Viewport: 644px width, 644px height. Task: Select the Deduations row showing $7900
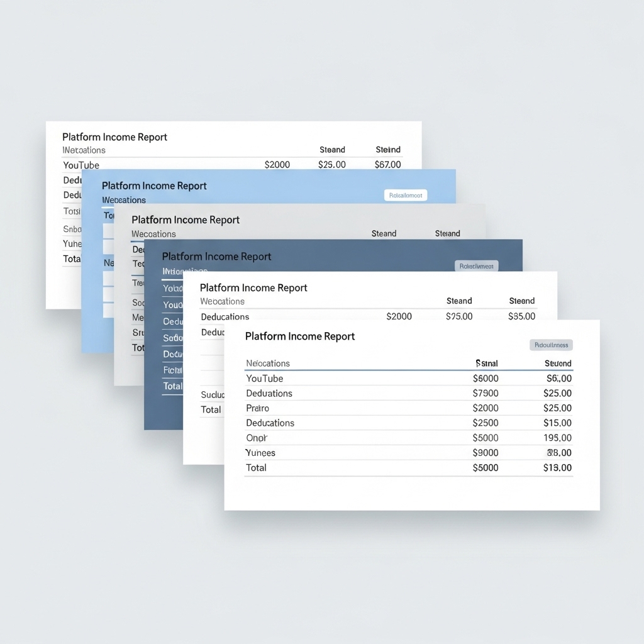click(x=270, y=393)
